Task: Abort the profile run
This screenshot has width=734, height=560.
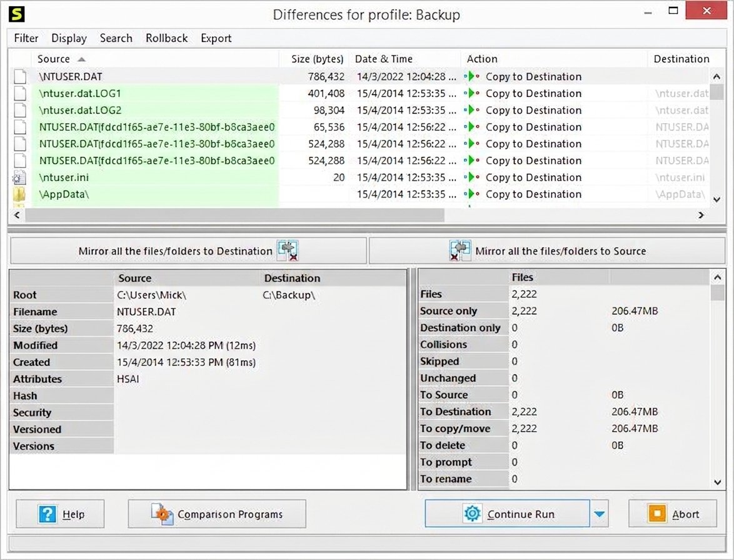Action: 673,514
